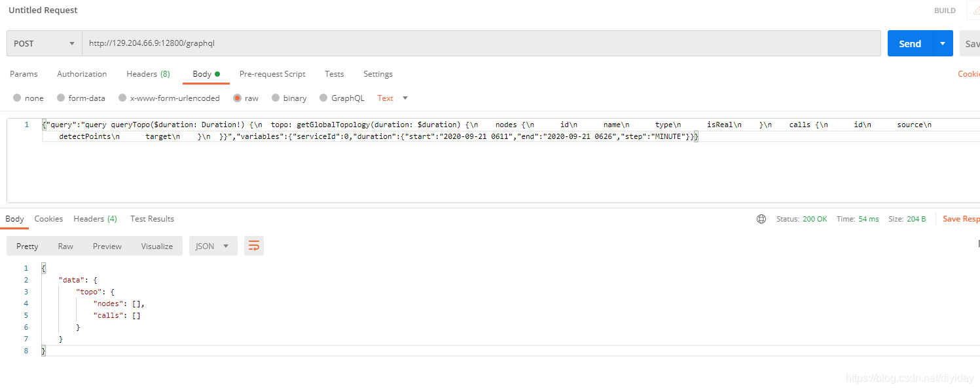Screen dimensions: 980x390
Task: Switch to the request Tests tab
Action: coord(334,74)
